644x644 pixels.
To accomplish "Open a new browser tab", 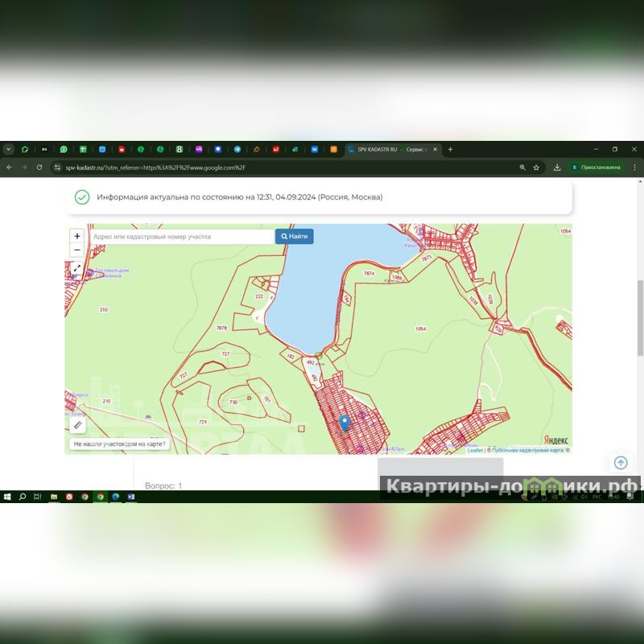I will pos(450,149).
